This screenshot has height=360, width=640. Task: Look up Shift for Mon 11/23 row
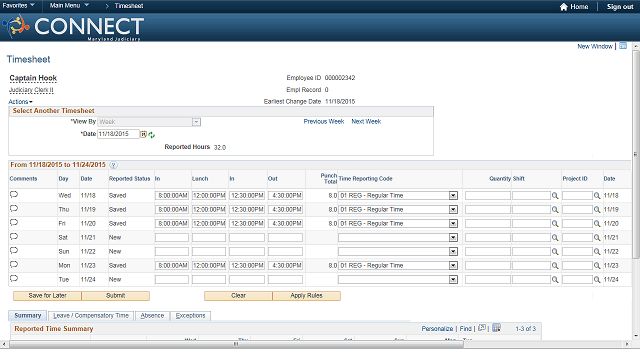pyautogui.click(x=555, y=266)
